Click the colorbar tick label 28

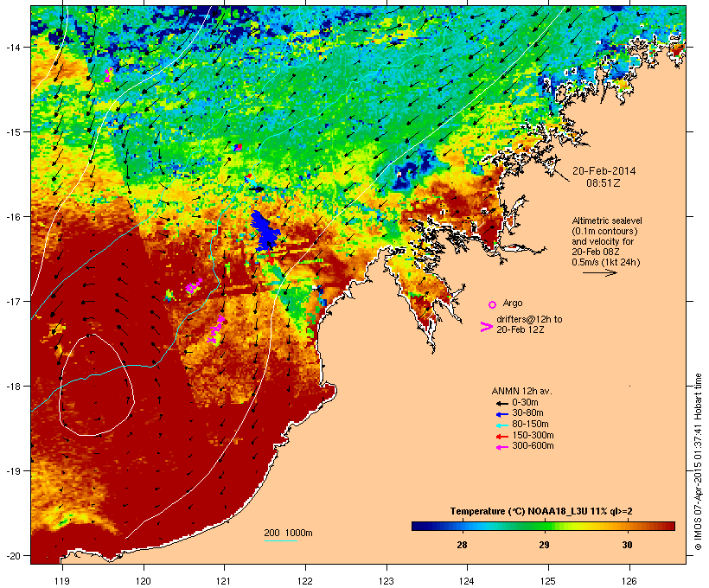(x=462, y=545)
